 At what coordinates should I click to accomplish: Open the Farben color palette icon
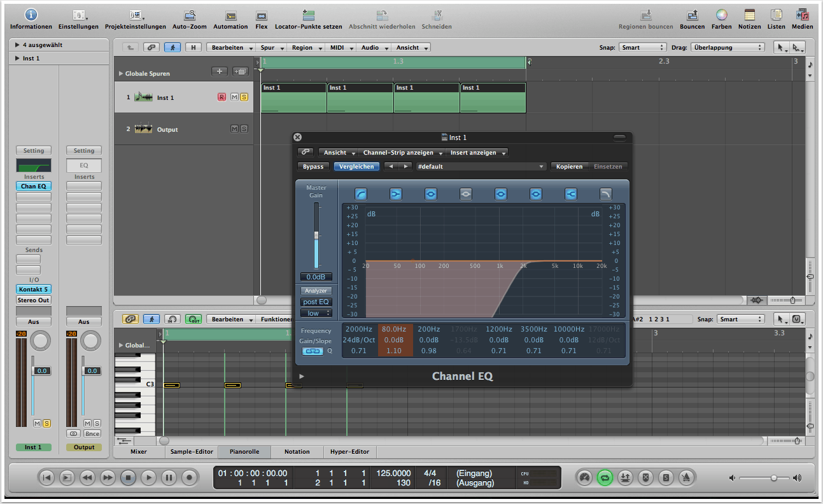(x=721, y=15)
